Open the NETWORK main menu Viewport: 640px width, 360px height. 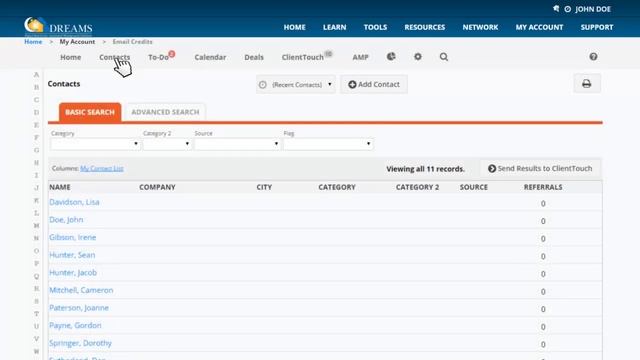(x=480, y=27)
